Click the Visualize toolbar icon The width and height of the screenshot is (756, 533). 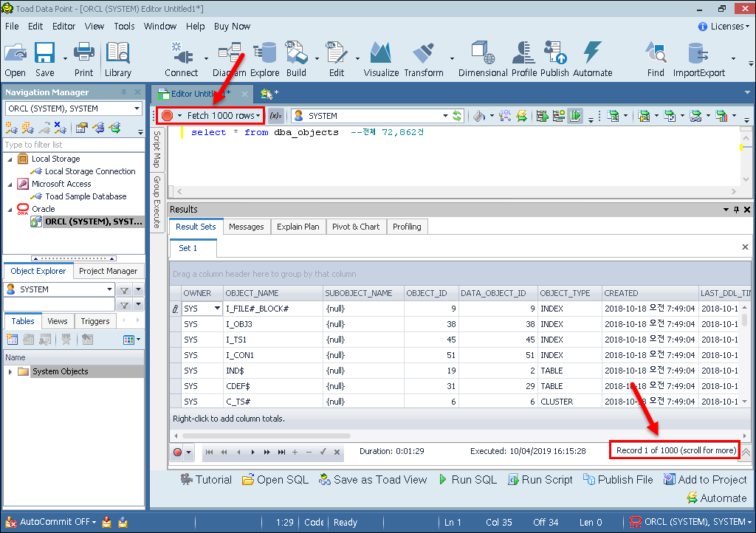pyautogui.click(x=381, y=58)
